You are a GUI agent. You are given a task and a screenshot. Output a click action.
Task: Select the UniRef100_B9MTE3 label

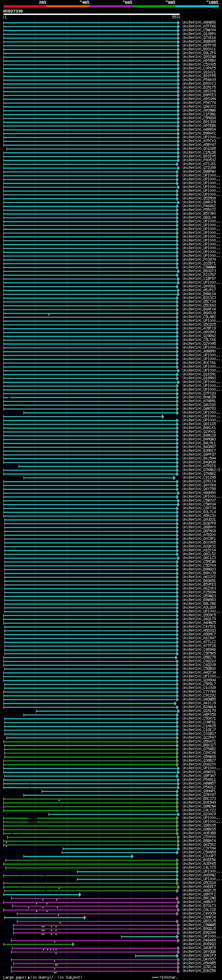199,95
